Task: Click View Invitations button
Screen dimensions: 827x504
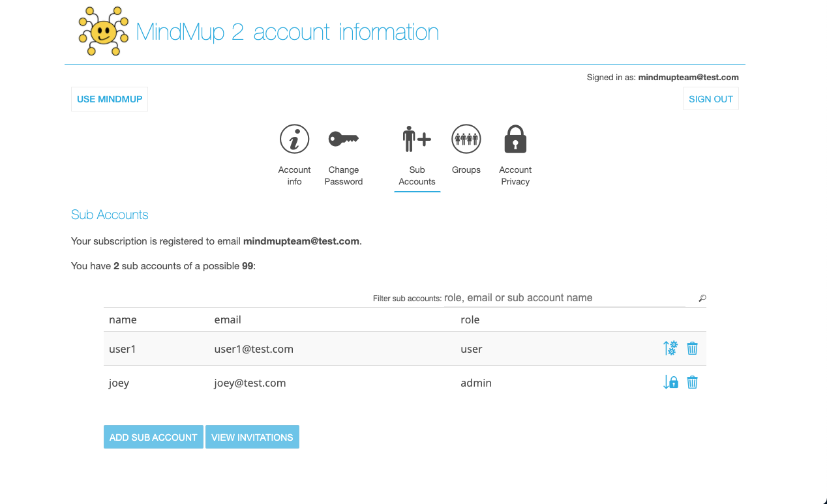Action: pyautogui.click(x=252, y=437)
